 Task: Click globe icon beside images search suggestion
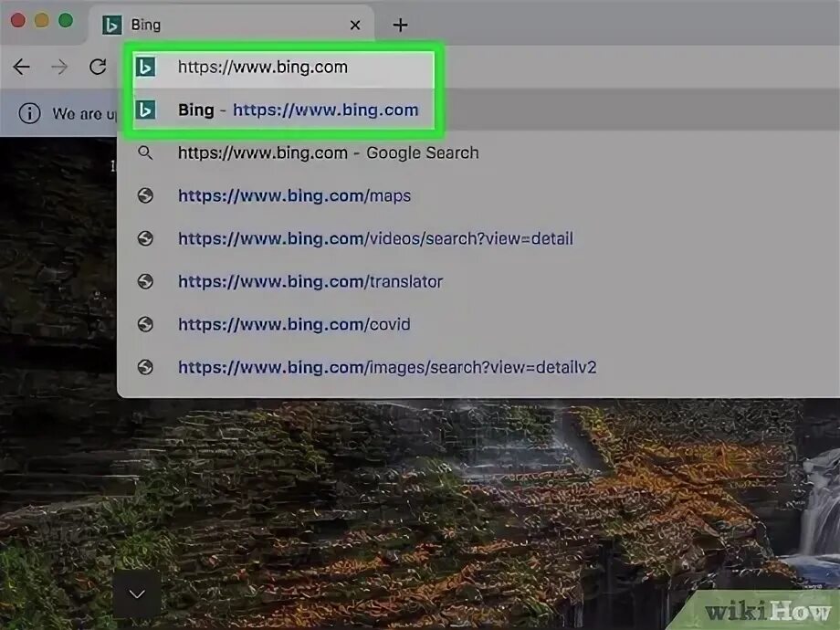pos(145,367)
